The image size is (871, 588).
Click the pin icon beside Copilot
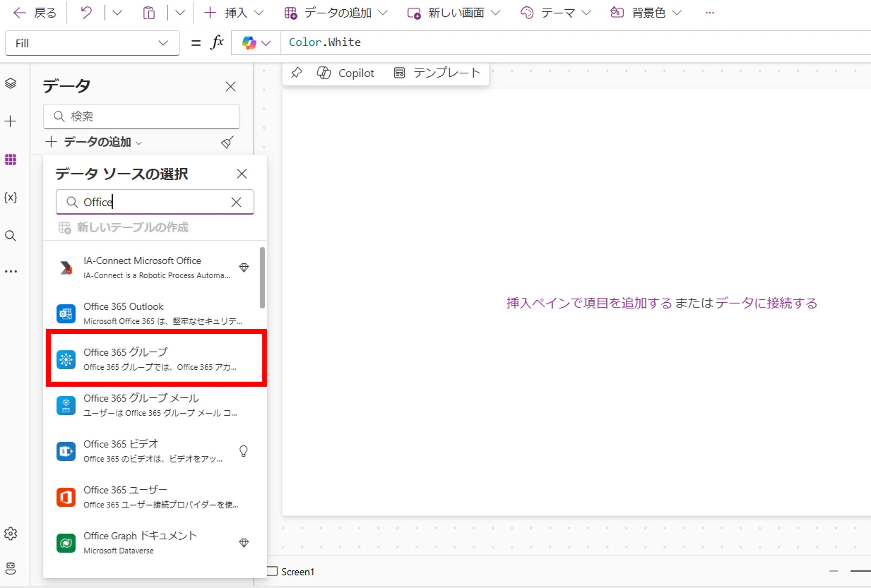(x=296, y=73)
